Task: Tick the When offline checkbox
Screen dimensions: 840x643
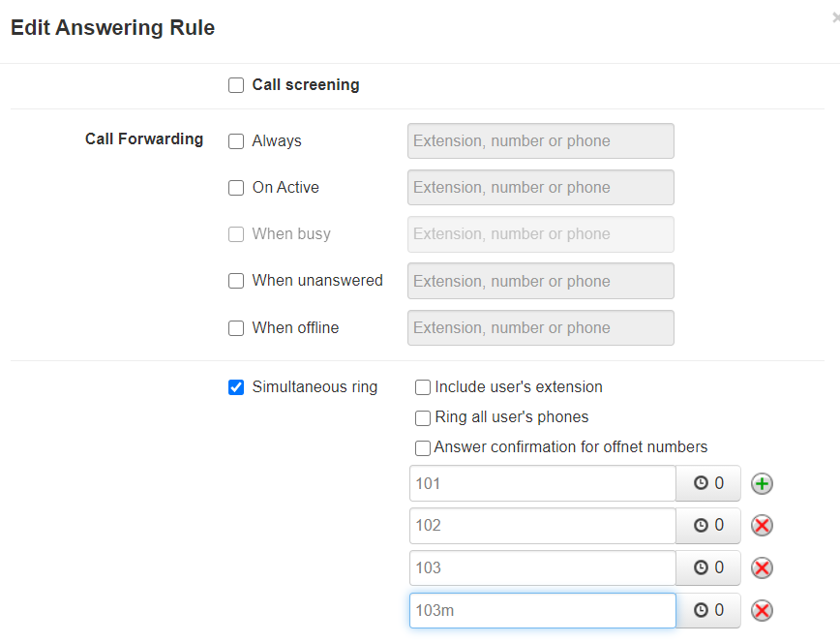Action: 236,328
